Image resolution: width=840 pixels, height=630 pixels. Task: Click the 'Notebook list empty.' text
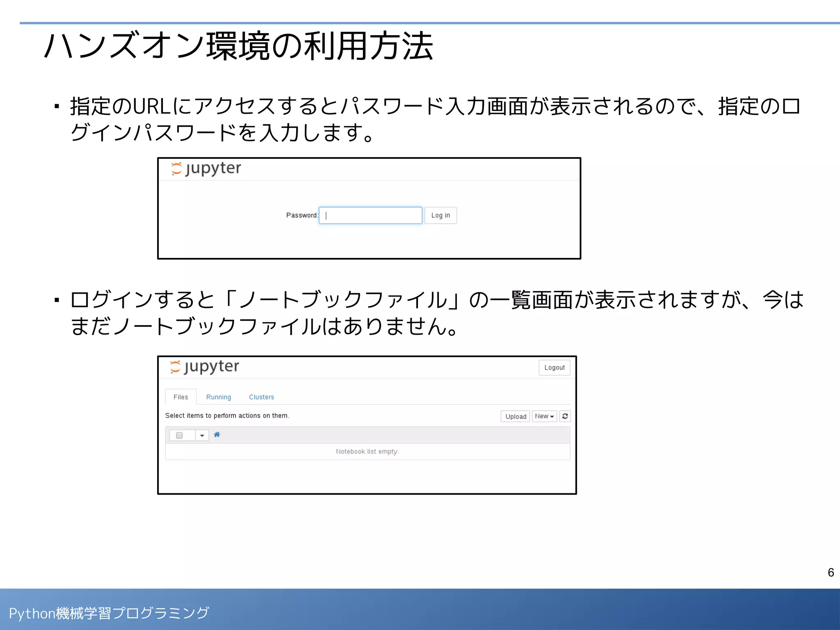[367, 452]
